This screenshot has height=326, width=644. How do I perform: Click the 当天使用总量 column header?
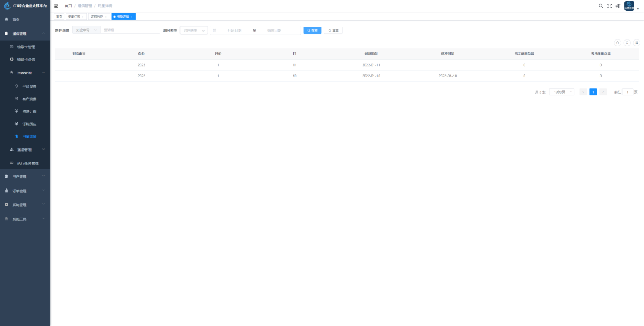[524, 54]
